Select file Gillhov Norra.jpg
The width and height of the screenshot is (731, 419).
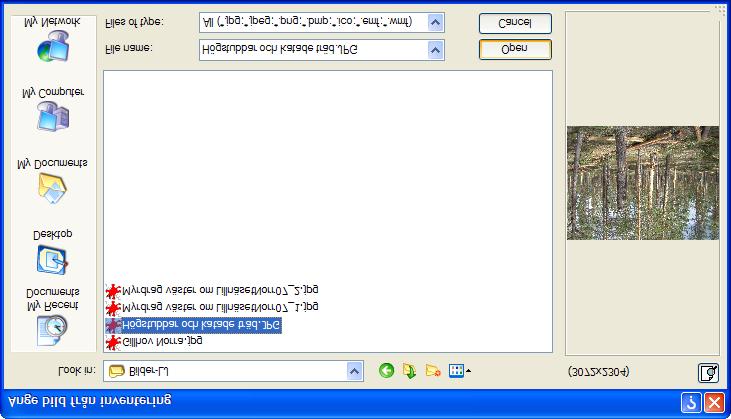pos(162,342)
